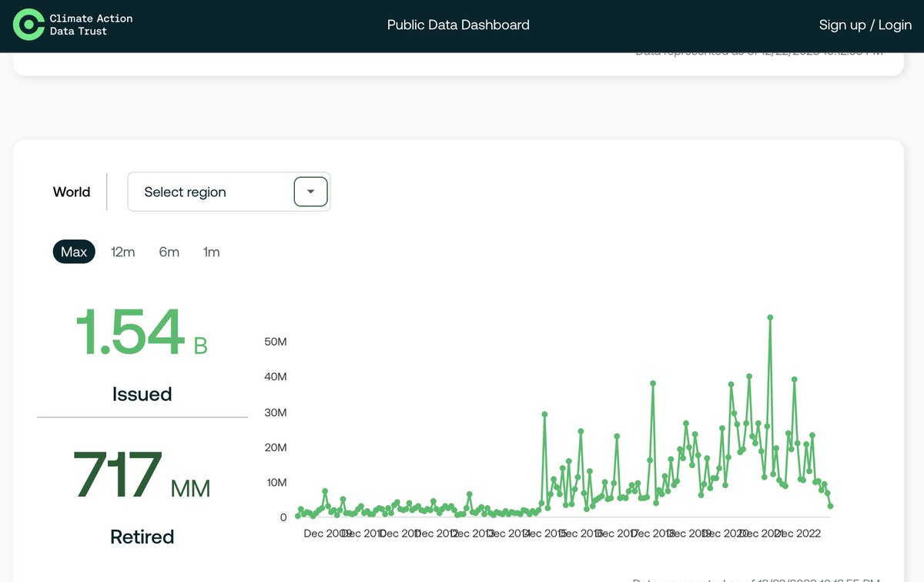Click the Max range button

pos(73,251)
